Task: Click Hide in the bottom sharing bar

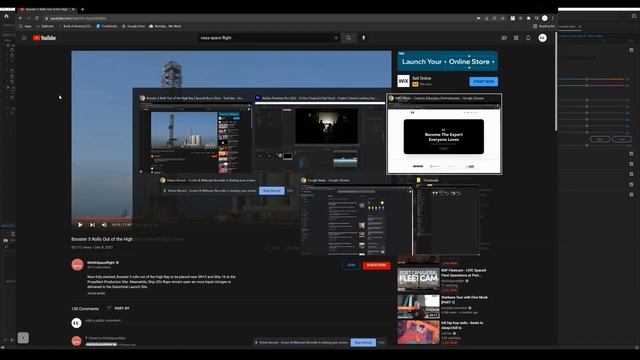Action: pos(381,342)
